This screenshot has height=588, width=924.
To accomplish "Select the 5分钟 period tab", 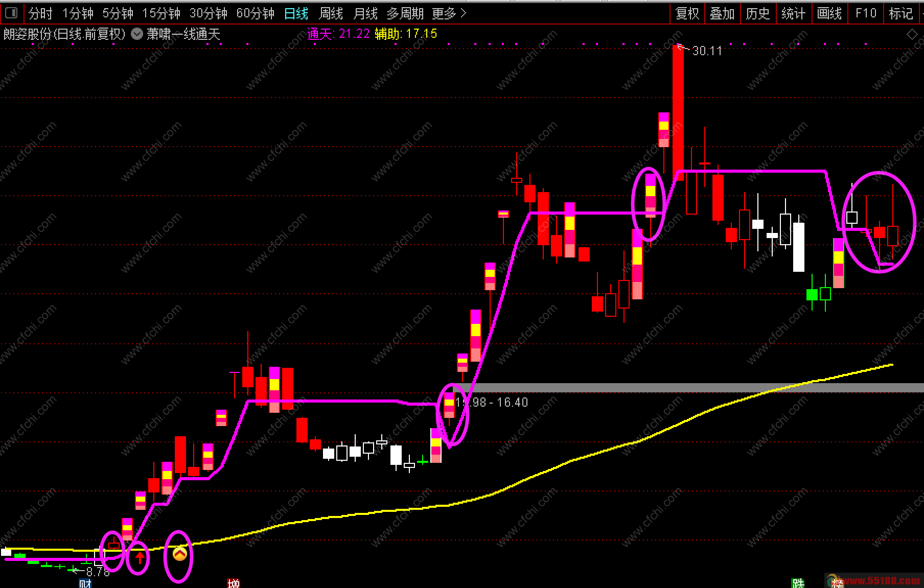I will [x=118, y=13].
